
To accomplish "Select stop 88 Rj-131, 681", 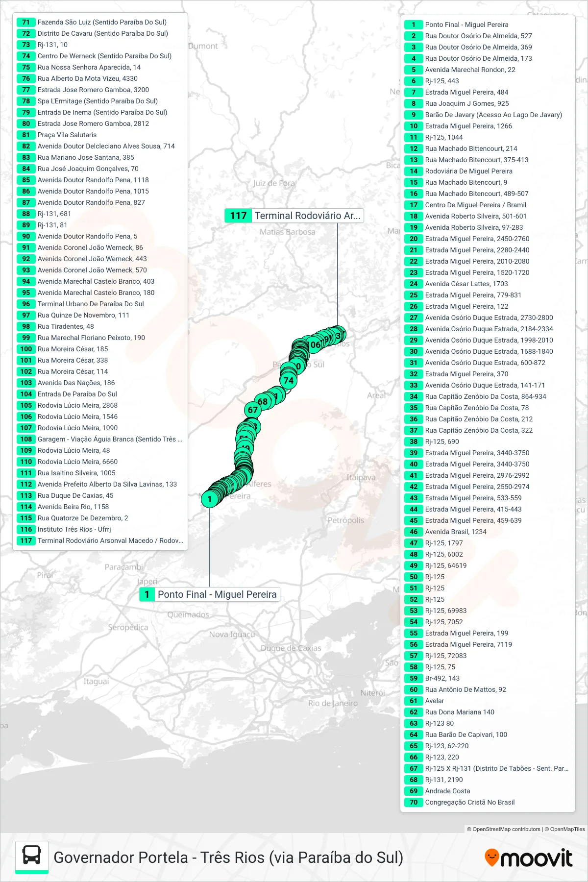I will pyautogui.click(x=100, y=214).
